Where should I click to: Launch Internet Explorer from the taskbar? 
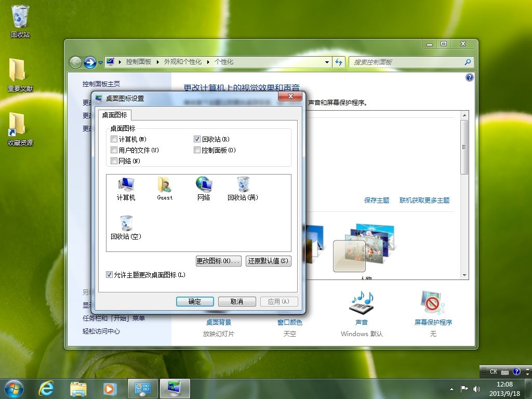(46, 389)
